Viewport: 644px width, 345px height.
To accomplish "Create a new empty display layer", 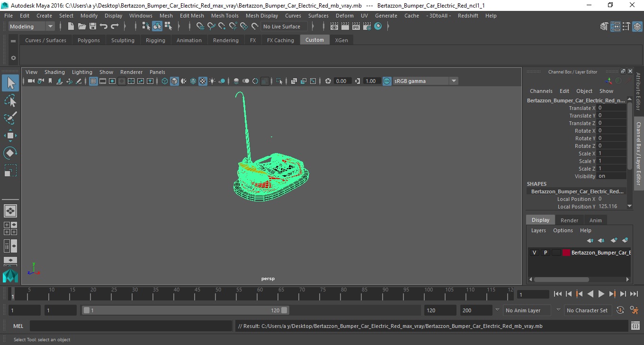I will click(x=614, y=240).
